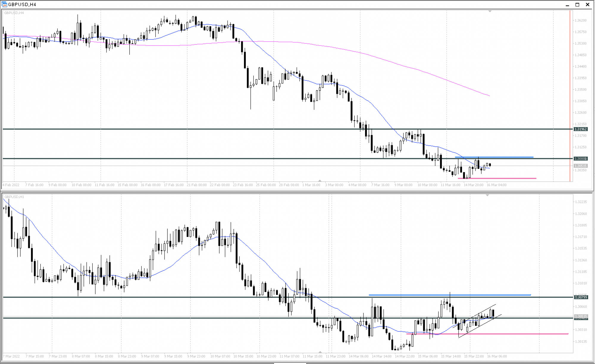Click the small triangle marker on H4 time axis

[x=320, y=181]
